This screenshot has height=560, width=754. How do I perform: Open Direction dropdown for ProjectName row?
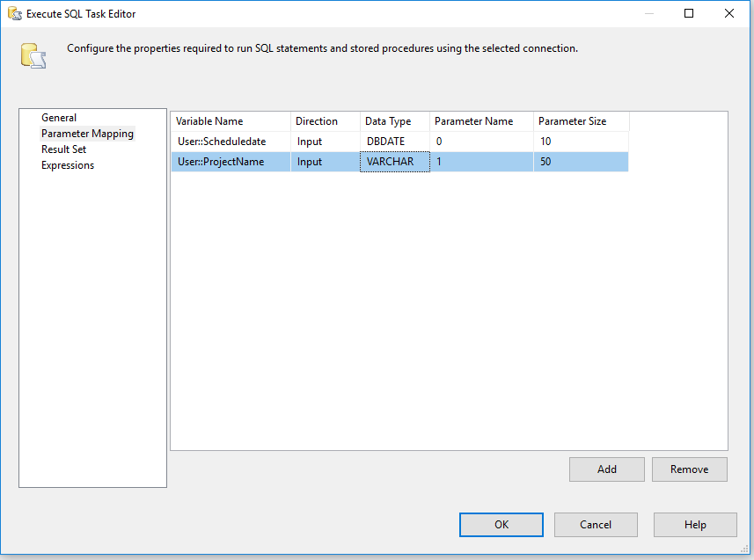326,162
